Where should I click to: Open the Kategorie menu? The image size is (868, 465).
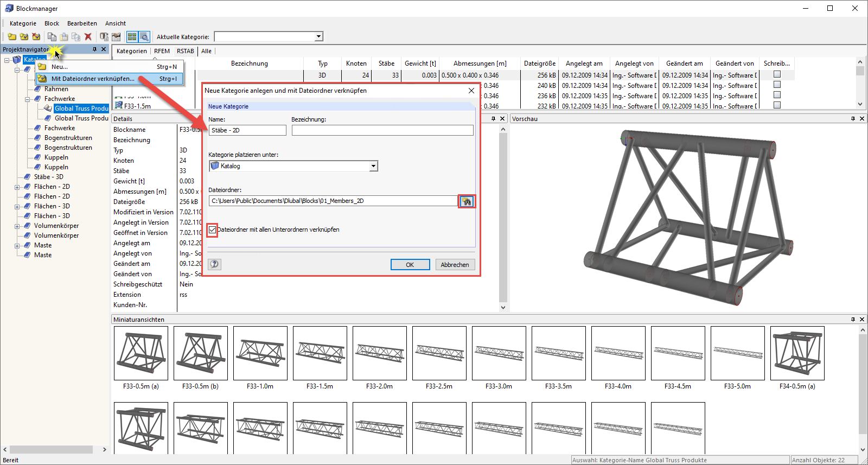pos(23,23)
